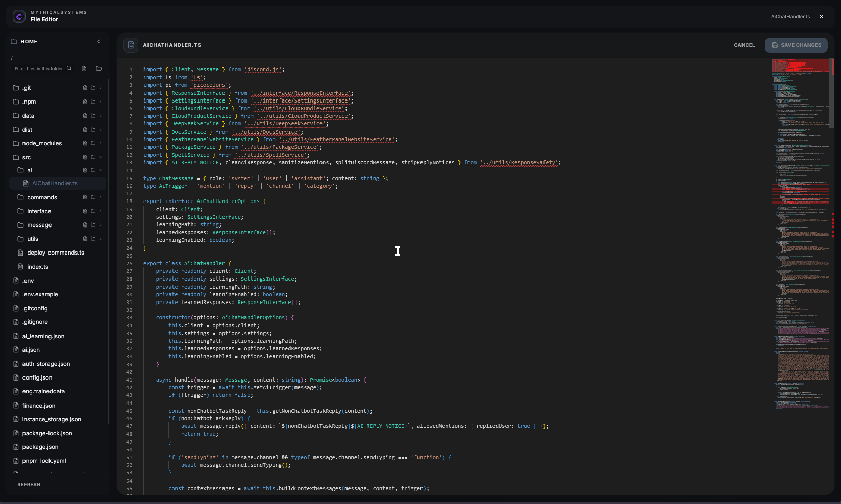
Task: Collapse the ai folder chevron
Action: [101, 170]
